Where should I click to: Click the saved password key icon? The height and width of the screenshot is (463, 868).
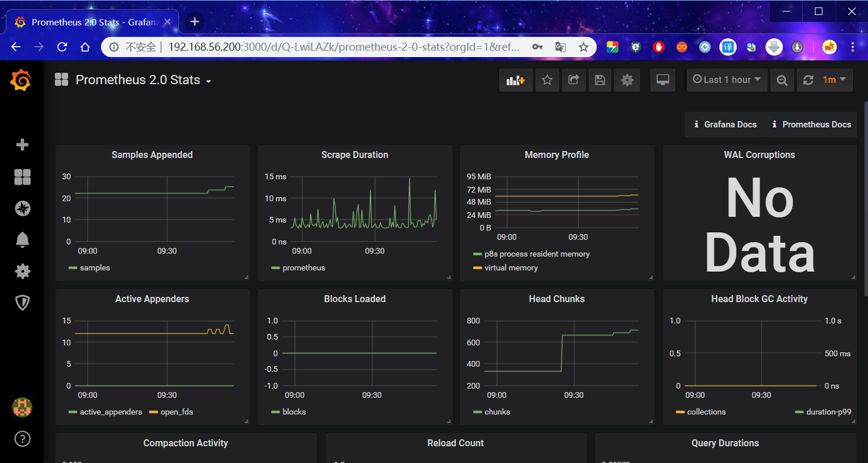[x=537, y=47]
